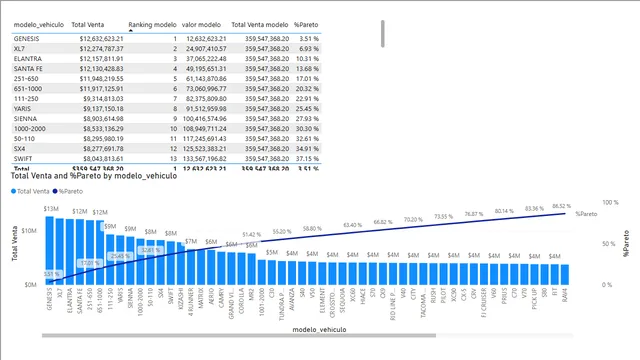Click the chart's horizontal scrollbar thumb
This screenshot has width=640, height=360.
pos(239,336)
